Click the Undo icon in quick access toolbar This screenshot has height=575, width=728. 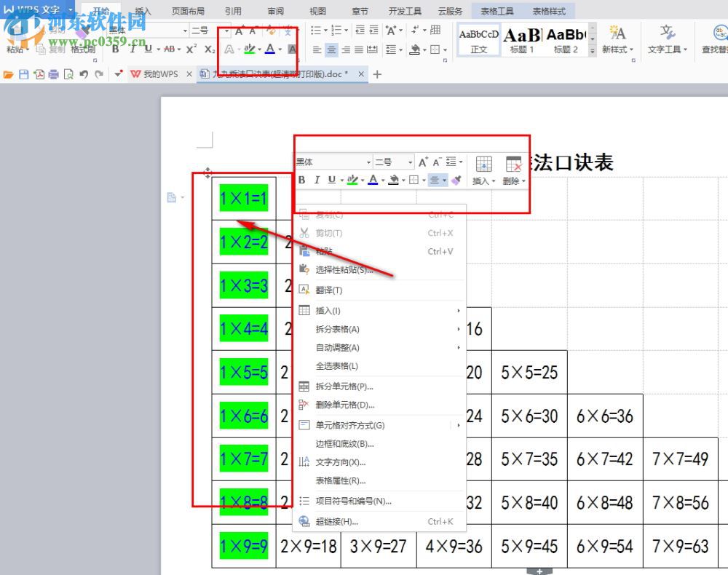click(x=84, y=74)
